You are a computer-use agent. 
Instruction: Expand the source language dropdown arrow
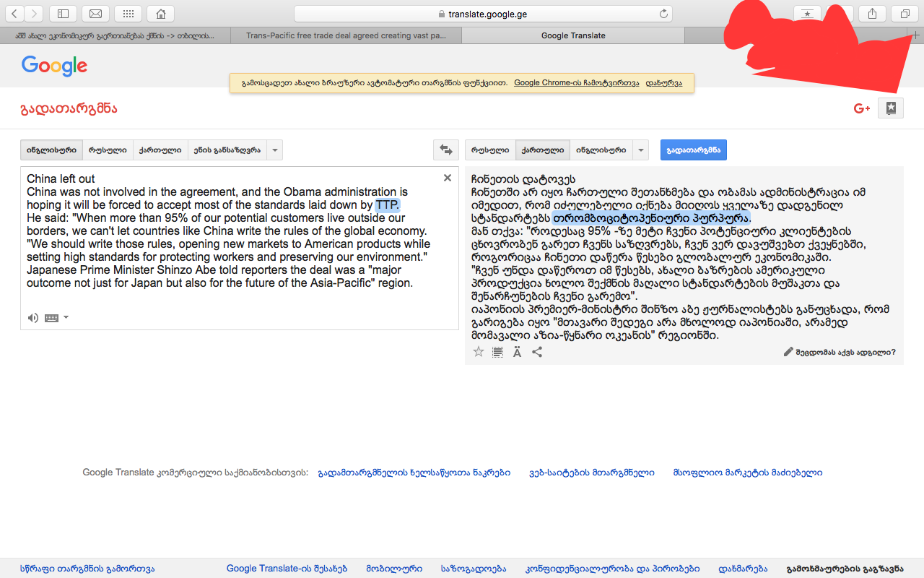[x=274, y=150]
